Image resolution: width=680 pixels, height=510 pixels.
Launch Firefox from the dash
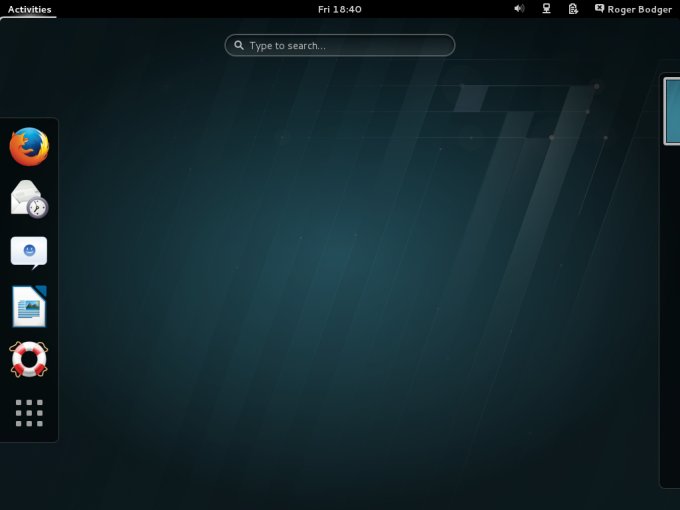coord(29,147)
